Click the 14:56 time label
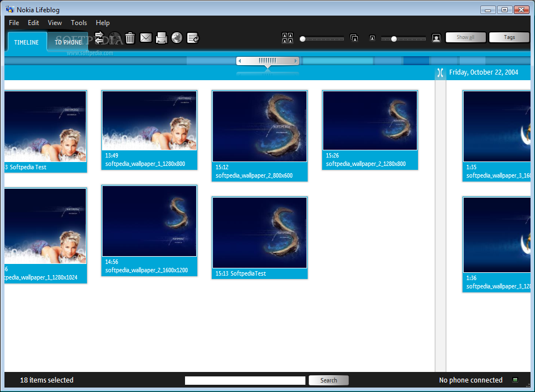Image resolution: width=535 pixels, height=392 pixels. pos(111,262)
